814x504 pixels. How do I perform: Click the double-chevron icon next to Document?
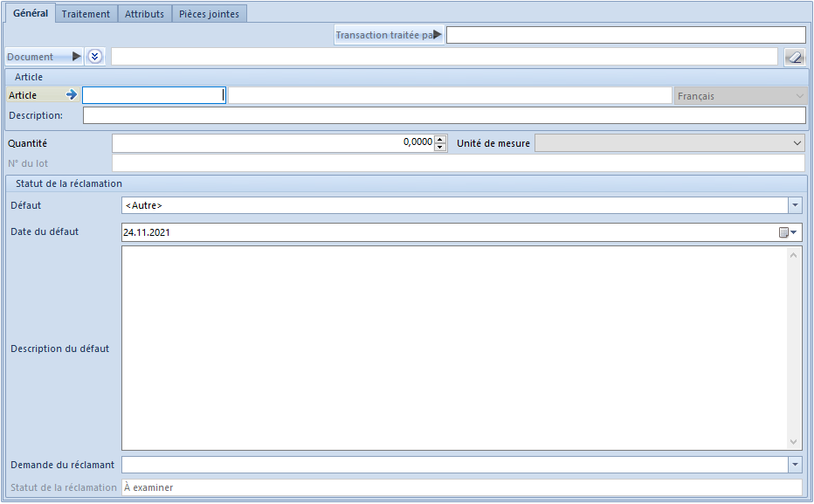point(94,57)
